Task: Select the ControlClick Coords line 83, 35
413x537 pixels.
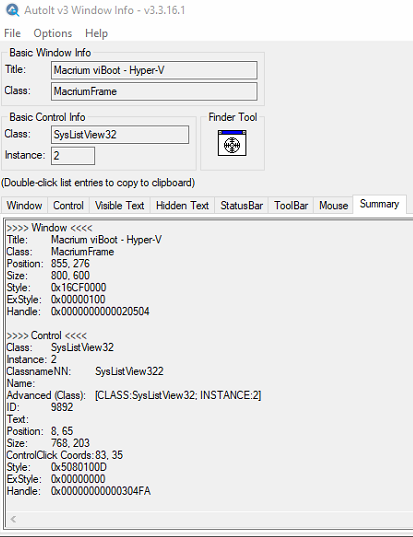Action: click(x=65, y=455)
